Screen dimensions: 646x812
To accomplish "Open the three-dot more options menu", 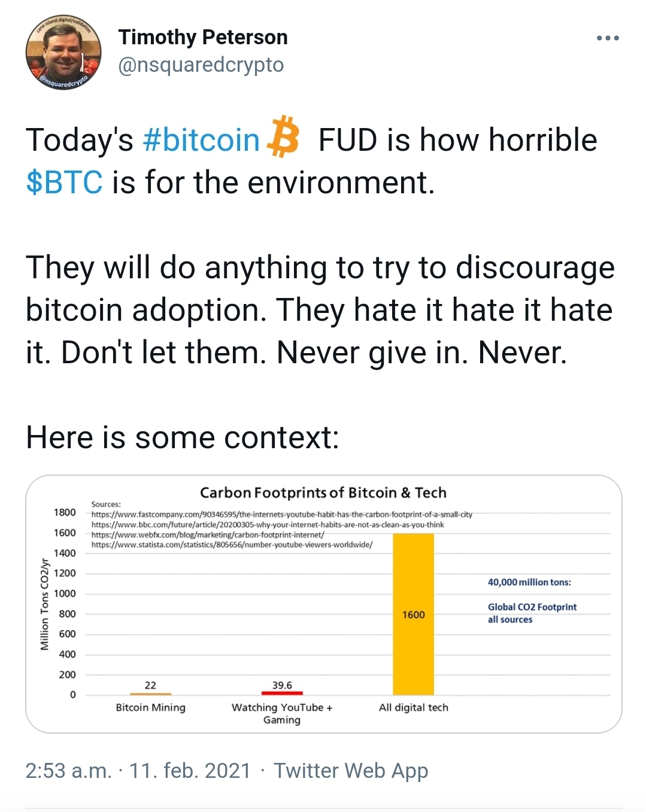I will (608, 38).
